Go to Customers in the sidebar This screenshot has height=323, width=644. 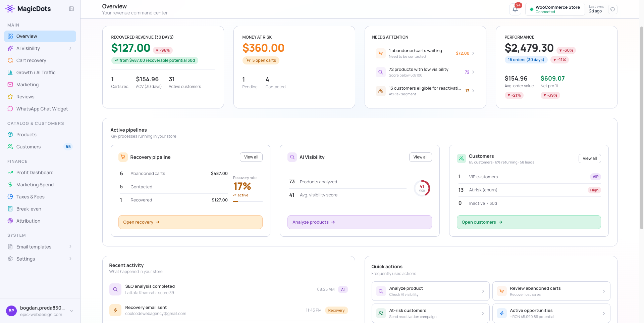click(x=40, y=147)
